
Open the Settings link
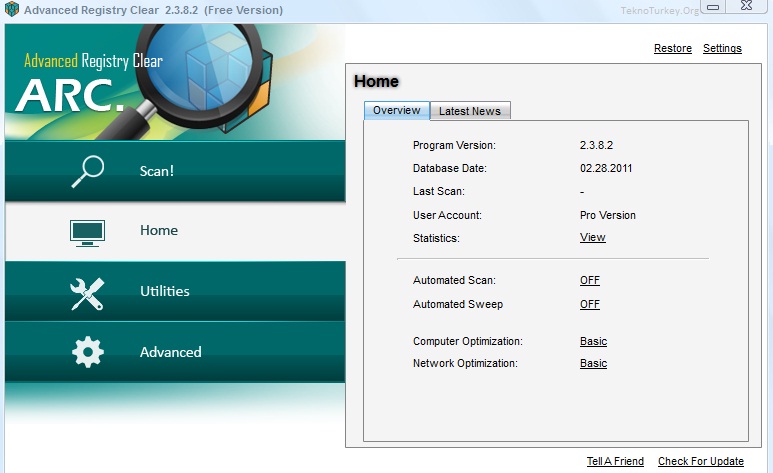click(722, 48)
